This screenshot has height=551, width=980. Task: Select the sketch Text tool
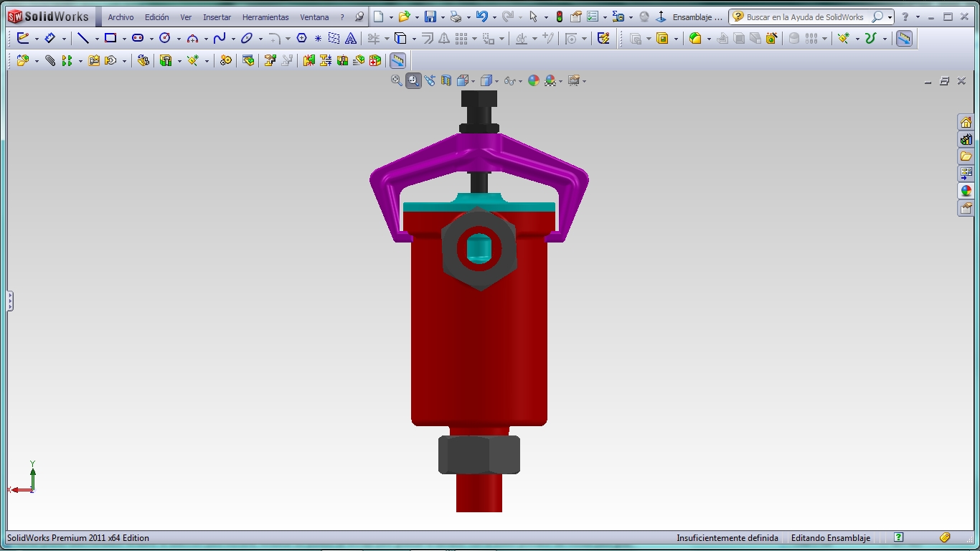click(351, 38)
